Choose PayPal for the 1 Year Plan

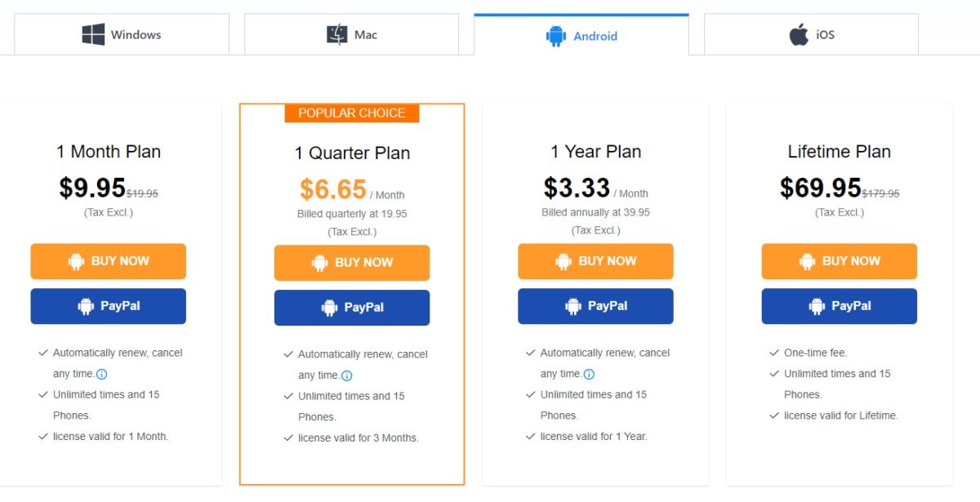(x=595, y=306)
